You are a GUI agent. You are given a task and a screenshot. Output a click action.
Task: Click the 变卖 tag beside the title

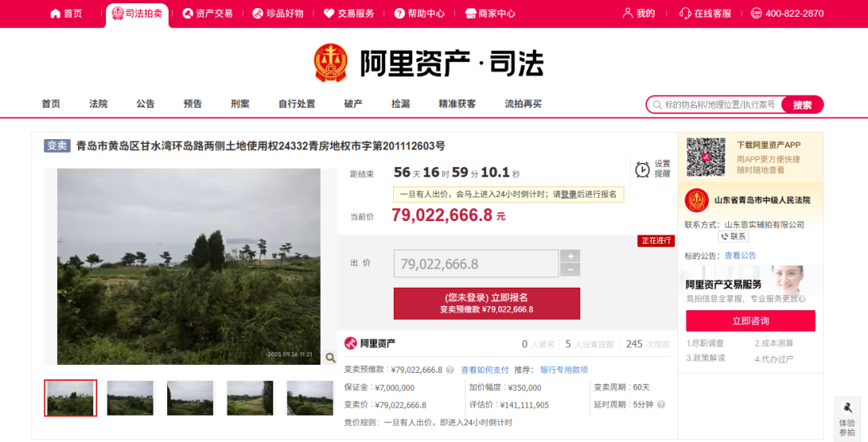pyautogui.click(x=57, y=146)
